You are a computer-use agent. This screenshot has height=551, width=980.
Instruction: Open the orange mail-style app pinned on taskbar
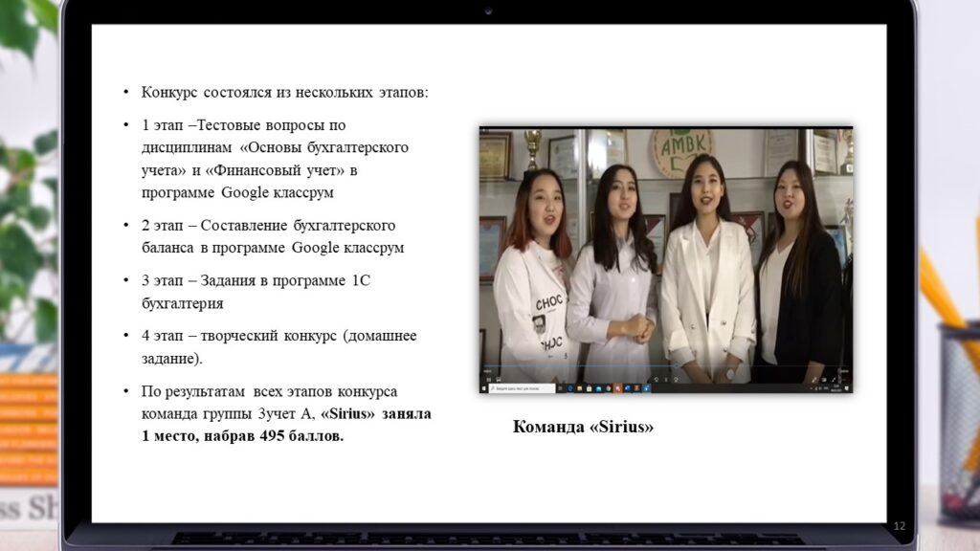[637, 388]
